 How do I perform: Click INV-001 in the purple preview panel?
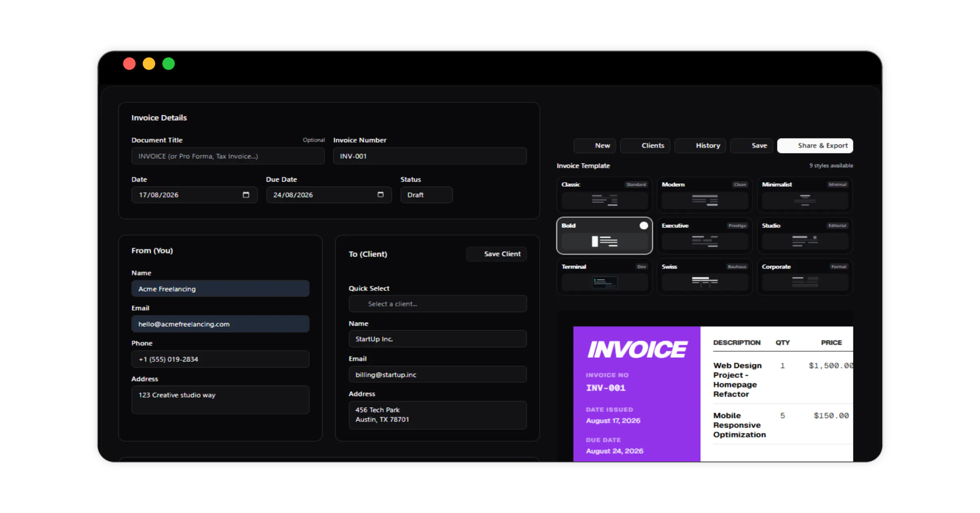click(x=606, y=388)
